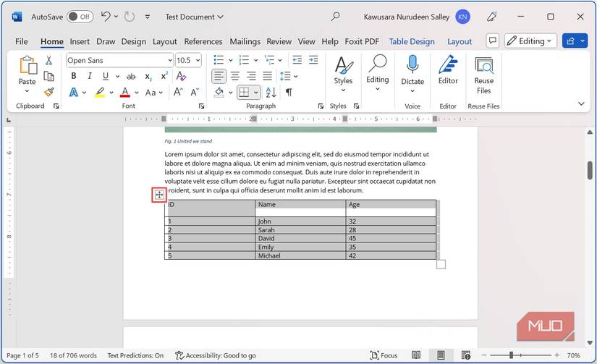Click Accessibility: Good to go

[216, 355]
